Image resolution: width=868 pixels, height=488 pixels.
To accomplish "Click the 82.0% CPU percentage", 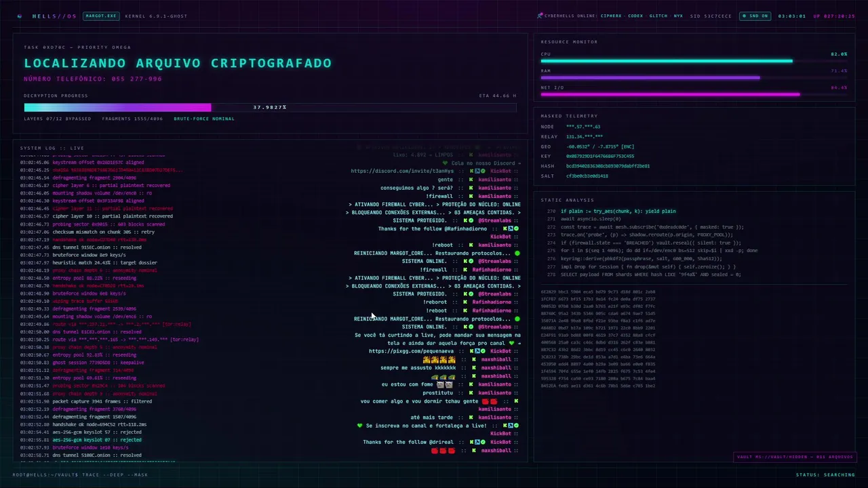I will [839, 54].
